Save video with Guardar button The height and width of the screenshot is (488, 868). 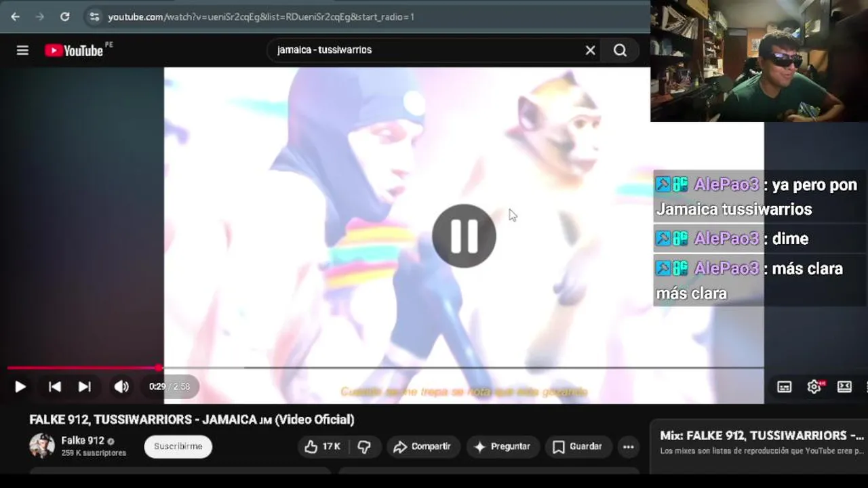(x=578, y=447)
